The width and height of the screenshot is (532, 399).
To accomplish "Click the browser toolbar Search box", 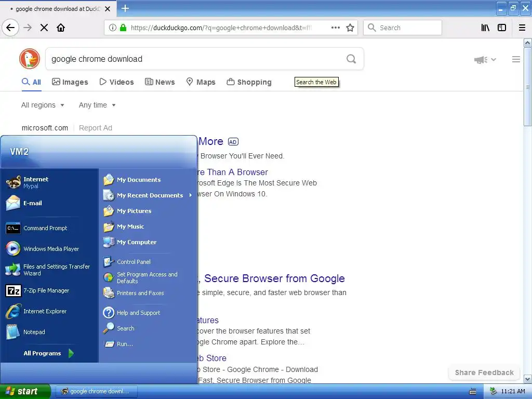I will (403, 28).
